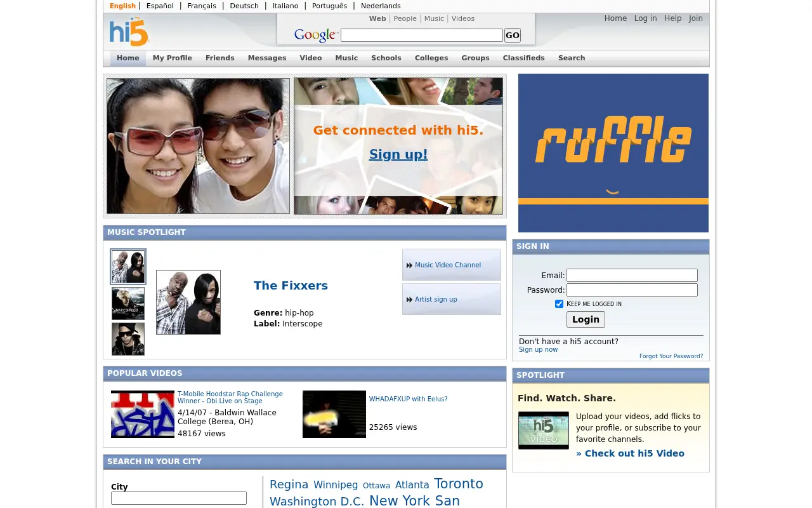
Task: Click the Login button
Action: click(x=586, y=319)
